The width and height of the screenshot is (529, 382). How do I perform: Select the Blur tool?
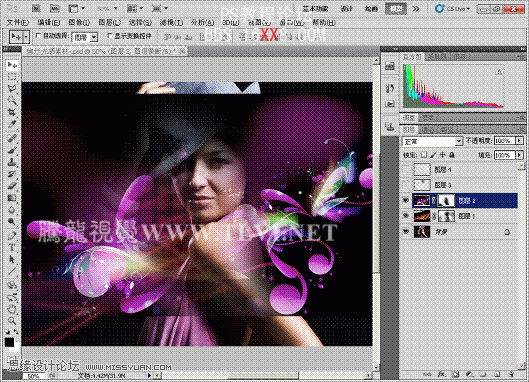pos(12,210)
